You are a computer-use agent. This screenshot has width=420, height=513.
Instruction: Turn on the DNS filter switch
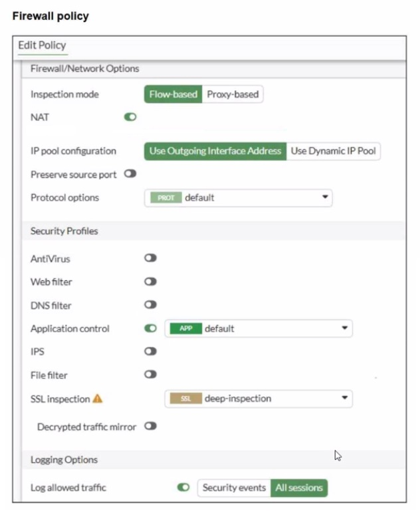(150, 305)
